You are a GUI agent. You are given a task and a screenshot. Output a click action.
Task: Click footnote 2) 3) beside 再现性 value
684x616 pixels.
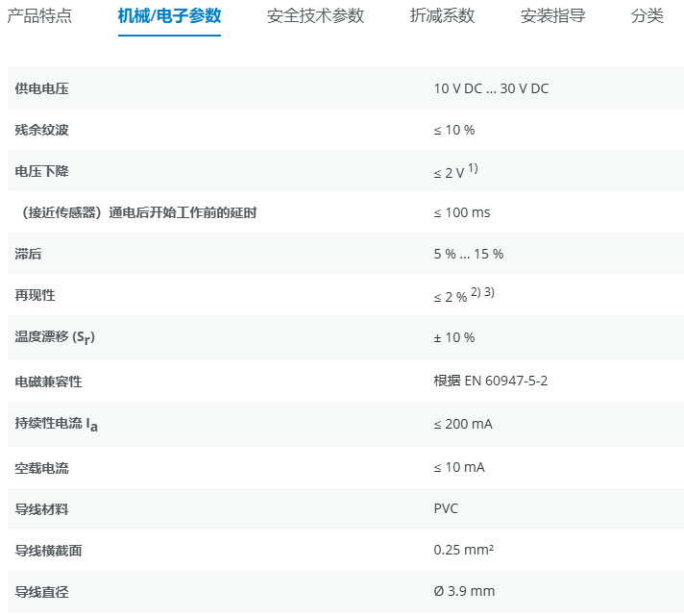tap(482, 293)
